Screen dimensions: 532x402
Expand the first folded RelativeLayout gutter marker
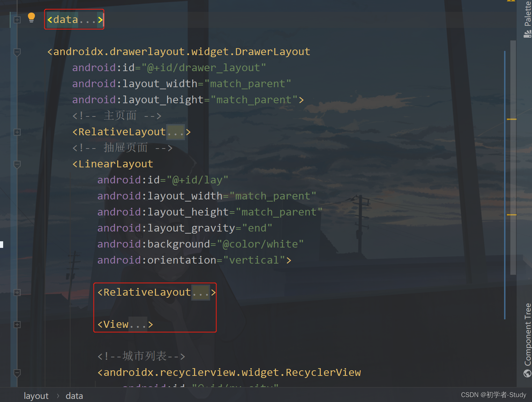[17, 132]
